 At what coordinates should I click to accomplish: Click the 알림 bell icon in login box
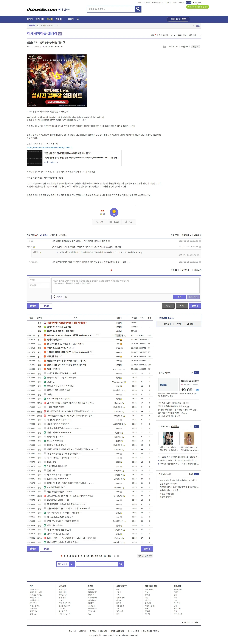click(190, 324)
